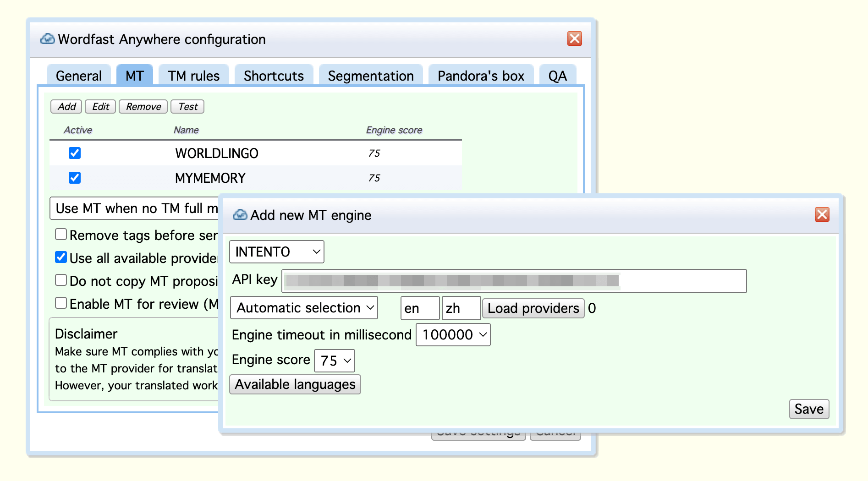Click the Add engine button
The width and height of the screenshot is (868, 481).
tap(66, 107)
